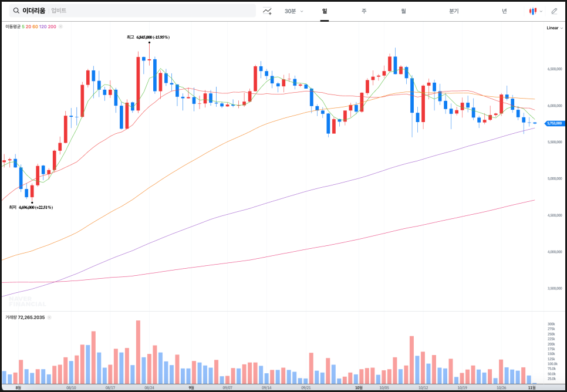The image size is (567, 392).
Task: Click the 최고 6,845,000 high marker
Action: click(x=148, y=37)
